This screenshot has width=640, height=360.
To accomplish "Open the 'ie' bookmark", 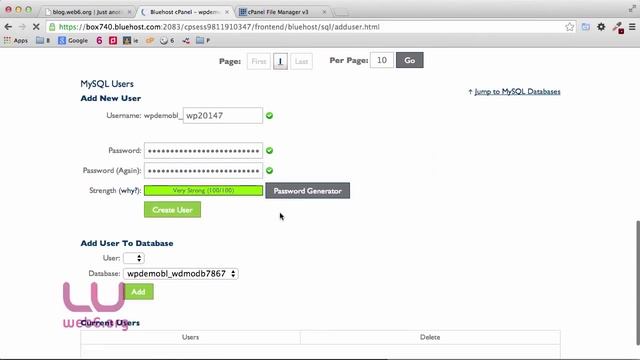I will tap(131, 40).
